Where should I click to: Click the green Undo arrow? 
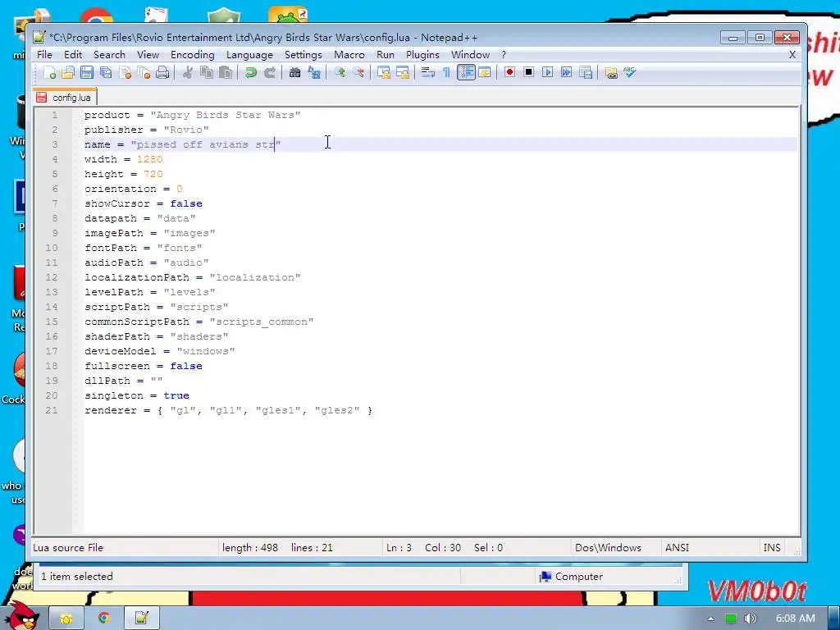pos(250,72)
